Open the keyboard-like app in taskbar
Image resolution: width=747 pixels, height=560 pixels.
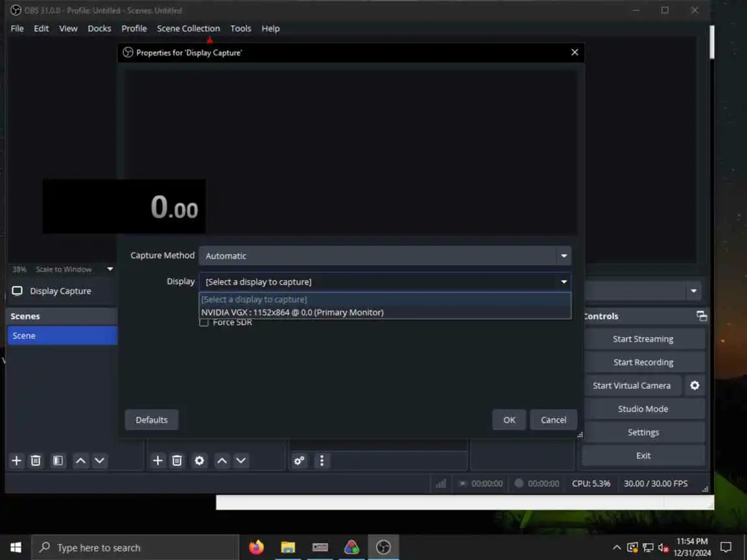tap(320, 547)
